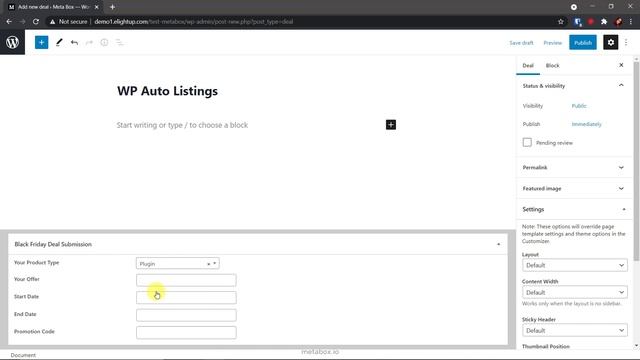Expand the Featured image section

(x=574, y=189)
